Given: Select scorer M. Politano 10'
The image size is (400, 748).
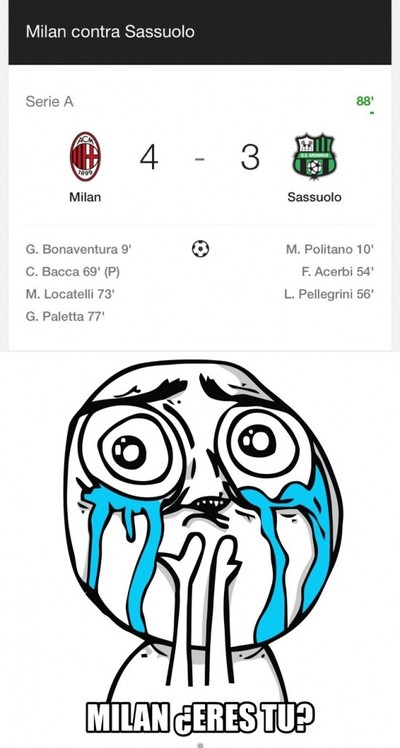Looking at the screenshot, I should [330, 249].
